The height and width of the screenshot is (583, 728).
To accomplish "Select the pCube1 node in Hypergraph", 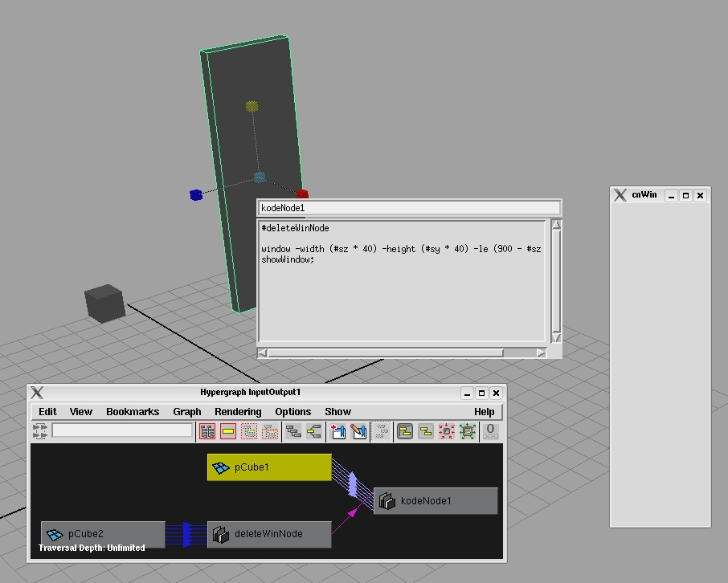I will click(x=269, y=467).
